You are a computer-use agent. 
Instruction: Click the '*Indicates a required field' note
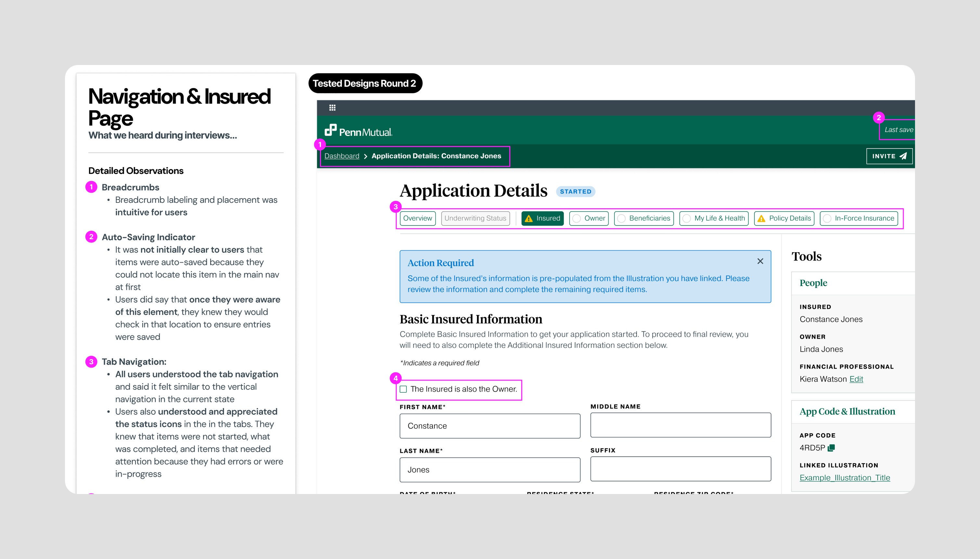440,363
